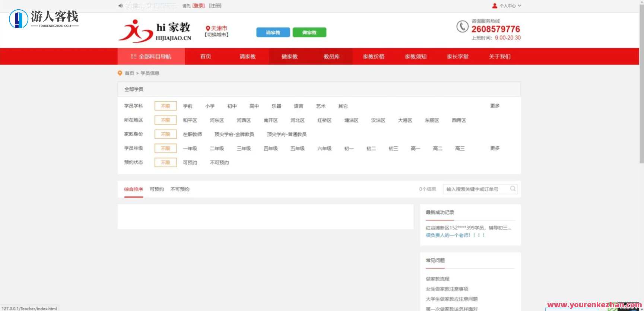Viewport: 644px width, 311px height.
Task: Filter grade by 初三
Action: click(x=393, y=149)
